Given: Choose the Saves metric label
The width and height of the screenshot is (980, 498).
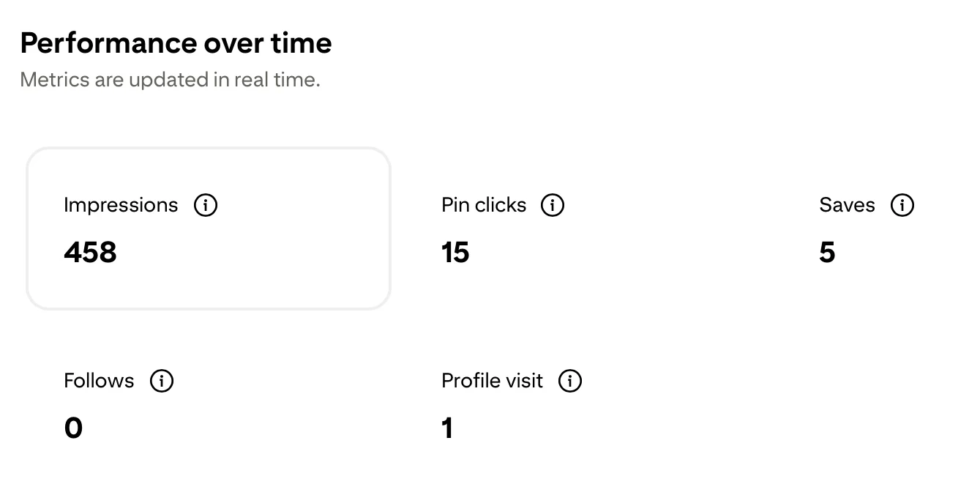Looking at the screenshot, I should [x=847, y=205].
